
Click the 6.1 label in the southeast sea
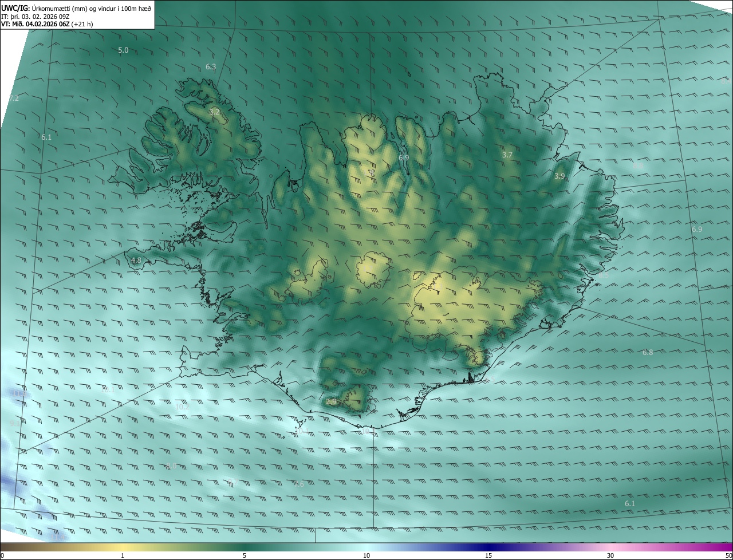(x=630, y=504)
